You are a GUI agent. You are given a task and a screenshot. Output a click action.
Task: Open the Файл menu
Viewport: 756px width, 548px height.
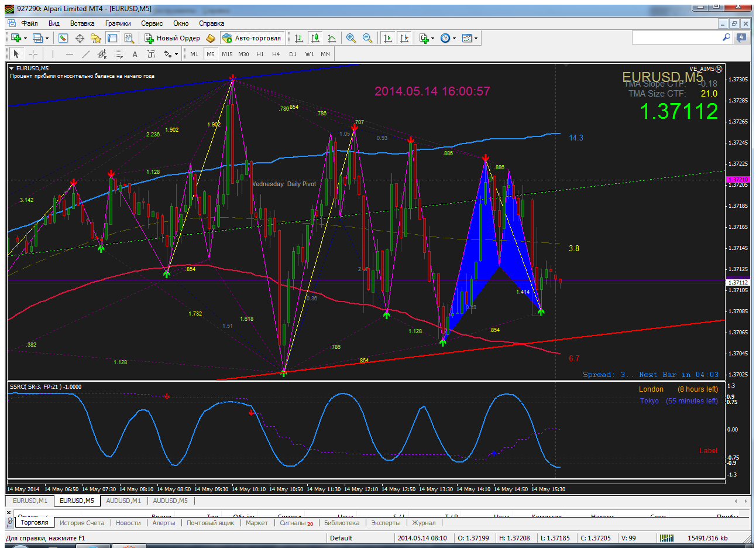click(29, 23)
